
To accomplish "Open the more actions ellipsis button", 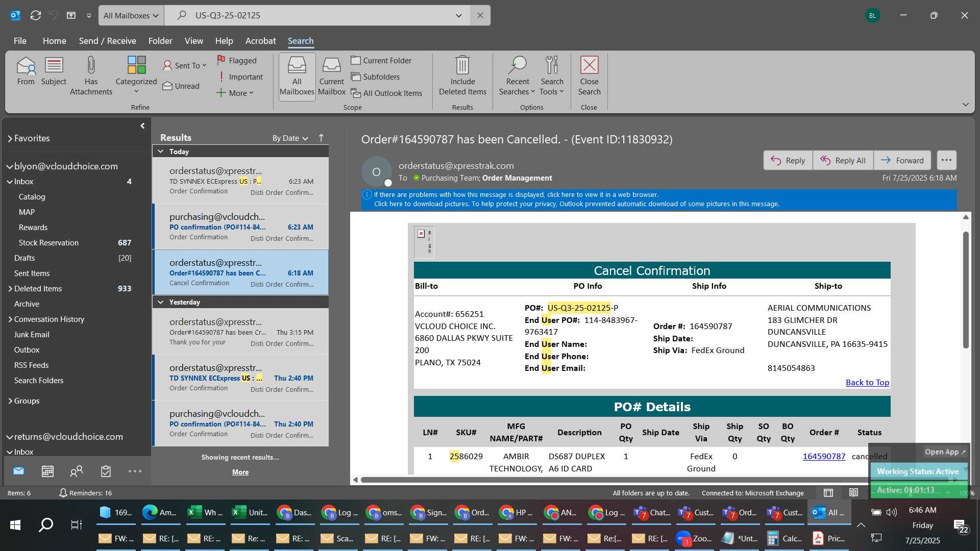I will click(946, 160).
